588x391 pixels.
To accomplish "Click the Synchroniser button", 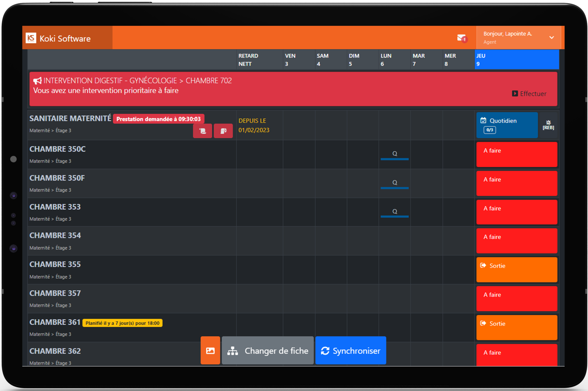I will (351, 351).
